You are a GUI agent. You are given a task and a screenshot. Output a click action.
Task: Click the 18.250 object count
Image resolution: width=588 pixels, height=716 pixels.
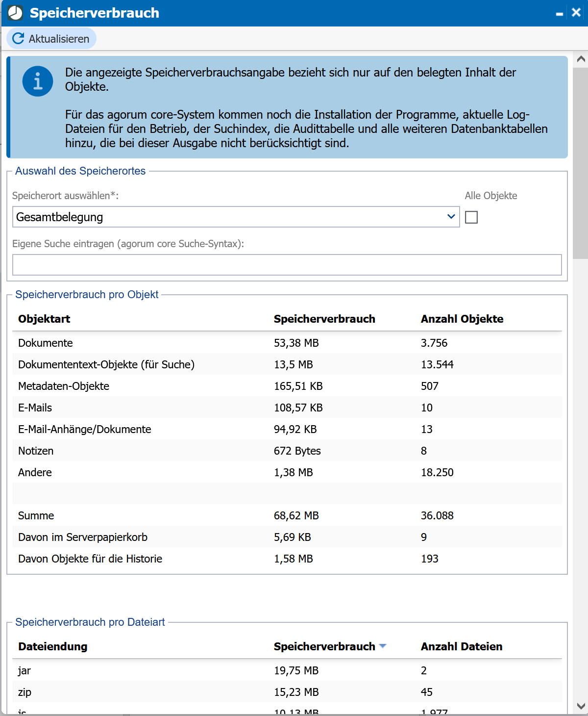[x=437, y=472]
